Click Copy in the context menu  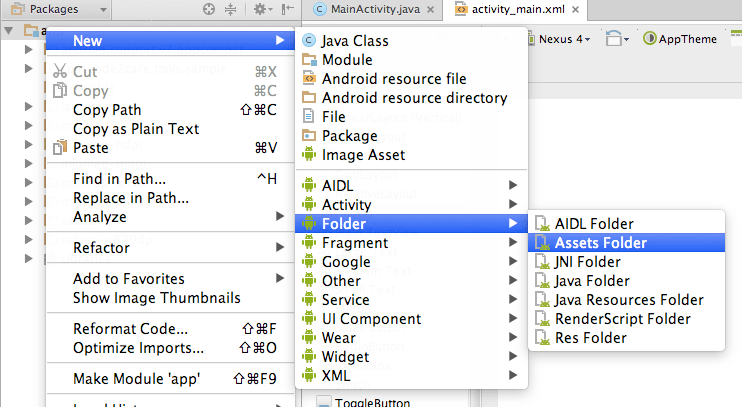(170, 90)
